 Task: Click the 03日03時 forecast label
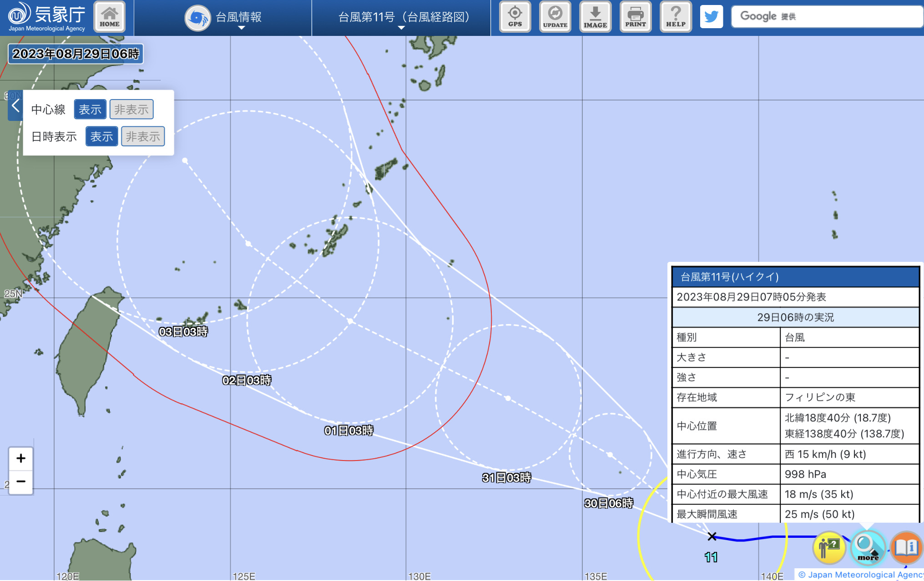click(x=183, y=332)
